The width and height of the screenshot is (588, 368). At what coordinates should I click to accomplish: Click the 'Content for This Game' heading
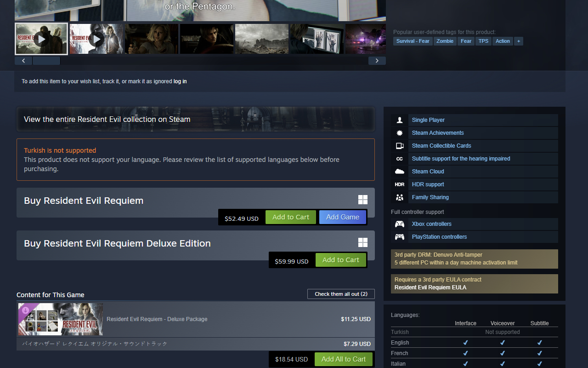51,295
